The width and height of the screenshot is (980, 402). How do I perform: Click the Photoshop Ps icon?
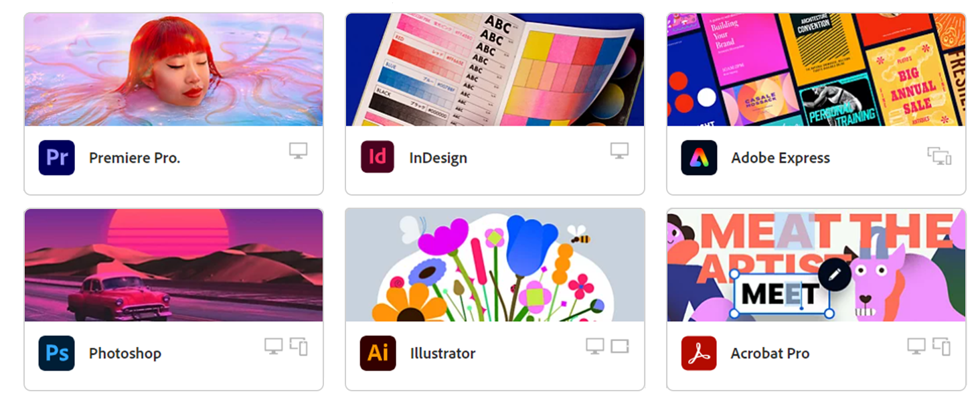coord(57,353)
